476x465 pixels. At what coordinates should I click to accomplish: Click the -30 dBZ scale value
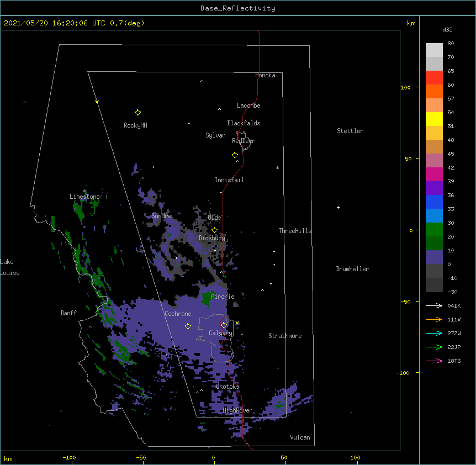coord(452,292)
